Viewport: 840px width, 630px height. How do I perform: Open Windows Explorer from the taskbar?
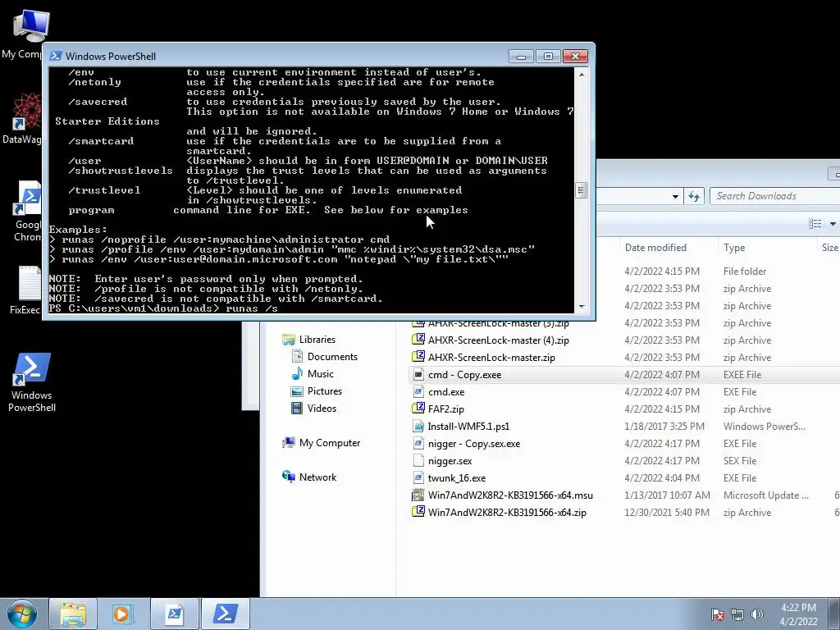point(73,614)
